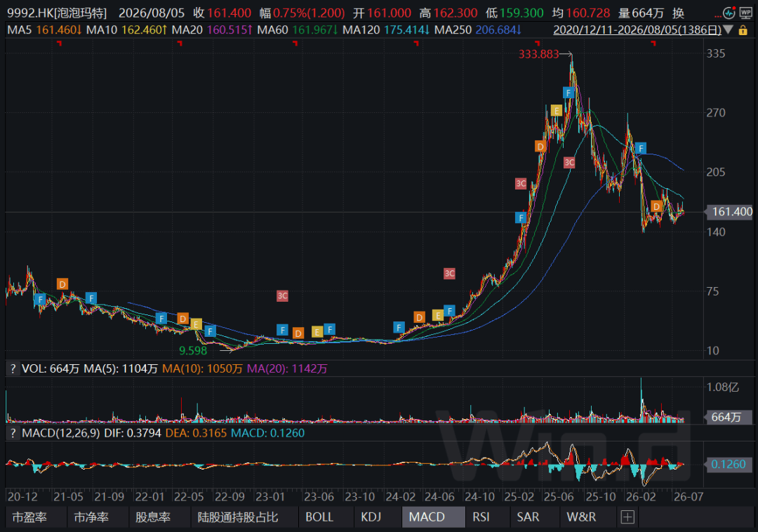Click the 3C event marker near 24-06
This screenshot has width=758, height=532.
(x=450, y=274)
